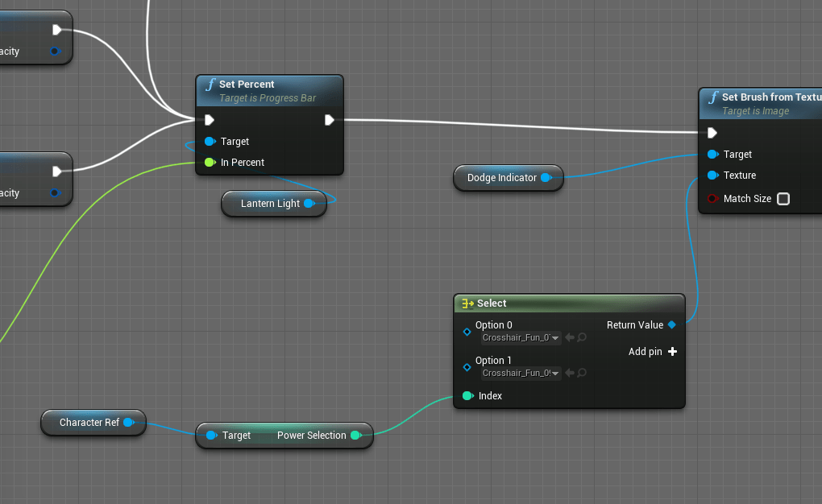Select the Dodge Indicator variable node
The height and width of the screenshot is (504, 822).
[501, 178]
